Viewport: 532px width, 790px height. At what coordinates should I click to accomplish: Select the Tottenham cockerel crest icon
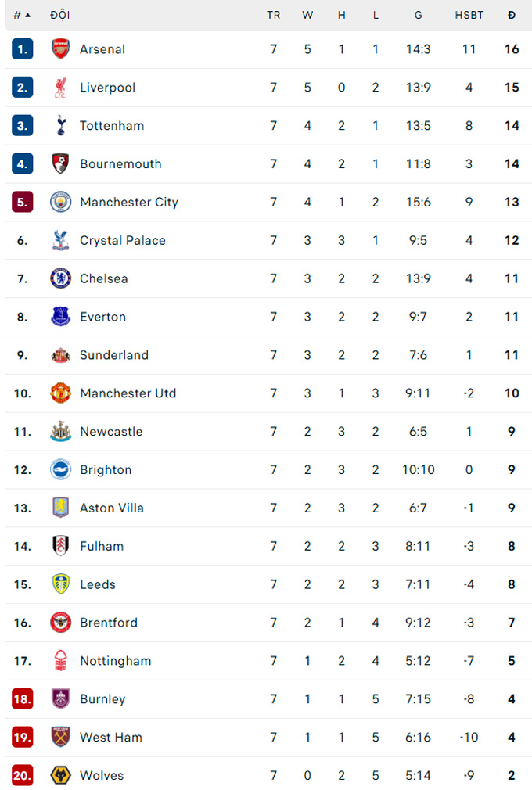pos(60,125)
